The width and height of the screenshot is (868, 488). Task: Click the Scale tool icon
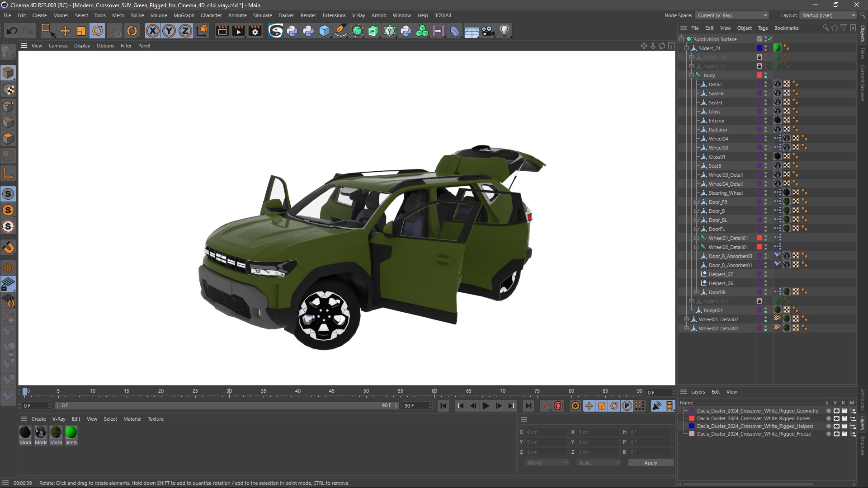point(82,30)
